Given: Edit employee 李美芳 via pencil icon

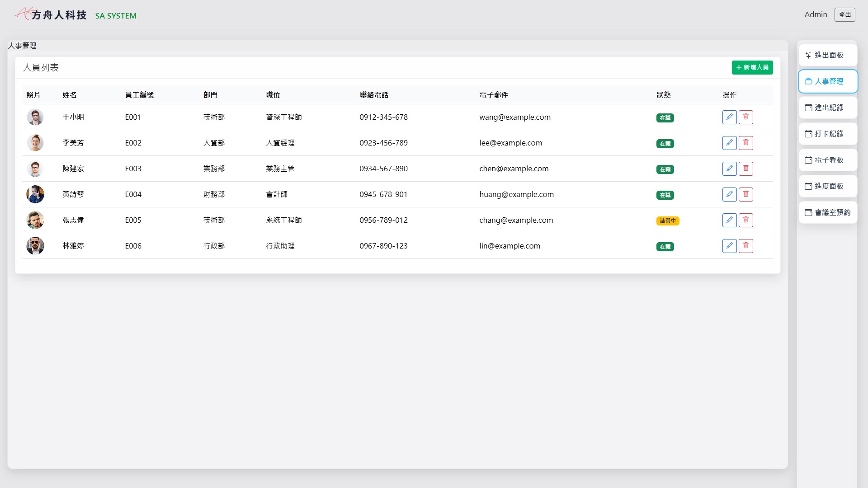Looking at the screenshot, I should pyautogui.click(x=729, y=143).
